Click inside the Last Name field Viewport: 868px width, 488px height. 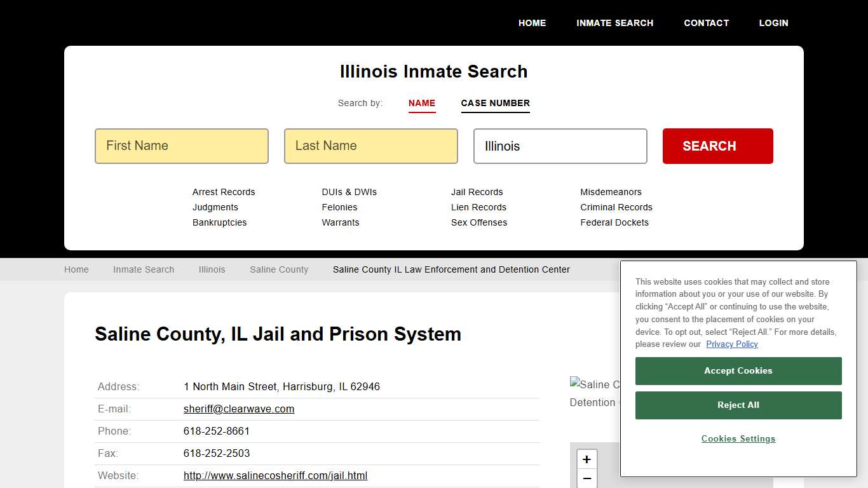(x=370, y=146)
